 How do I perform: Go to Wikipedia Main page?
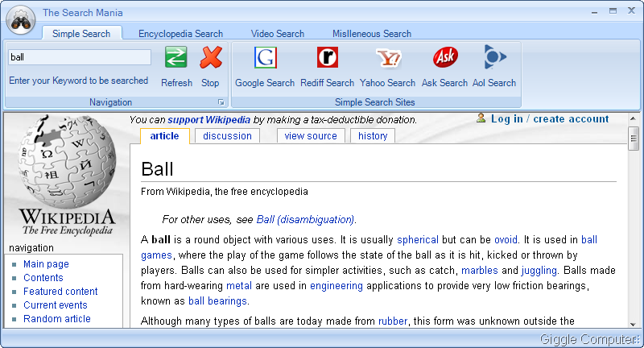click(x=46, y=264)
